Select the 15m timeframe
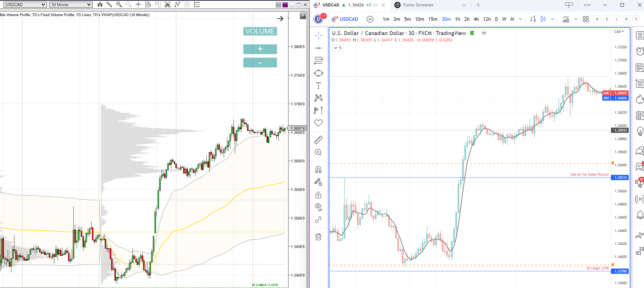Viewport: 644px width, 288px height. (433, 19)
